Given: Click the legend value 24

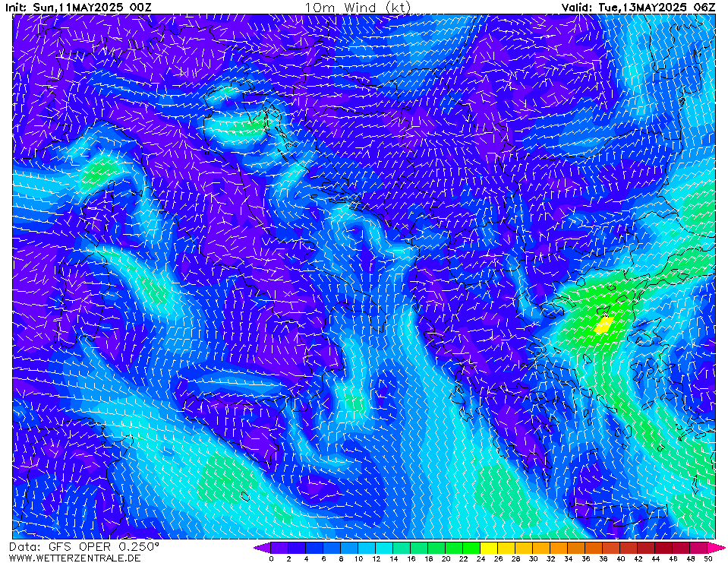Looking at the screenshot, I should coord(481,558).
